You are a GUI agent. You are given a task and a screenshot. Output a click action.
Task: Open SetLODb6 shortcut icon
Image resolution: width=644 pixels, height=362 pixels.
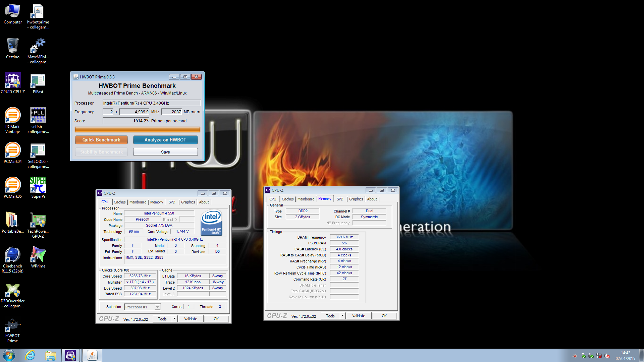pyautogui.click(x=38, y=156)
